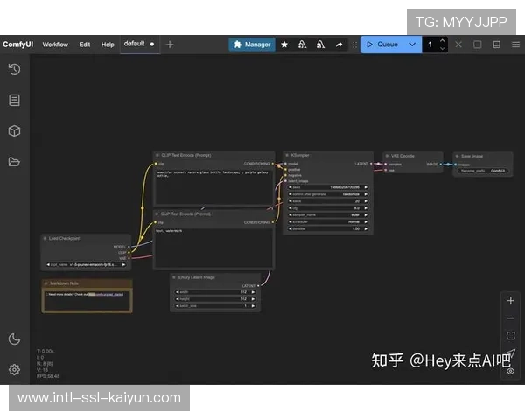The height and width of the screenshot is (420, 525).
Task: Zoom out with the minus icon
Action: point(511,318)
